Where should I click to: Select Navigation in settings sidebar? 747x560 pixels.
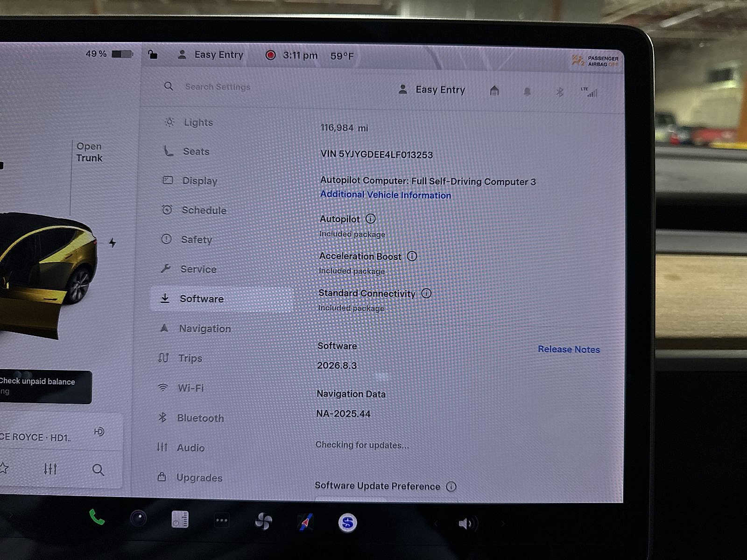tap(204, 329)
